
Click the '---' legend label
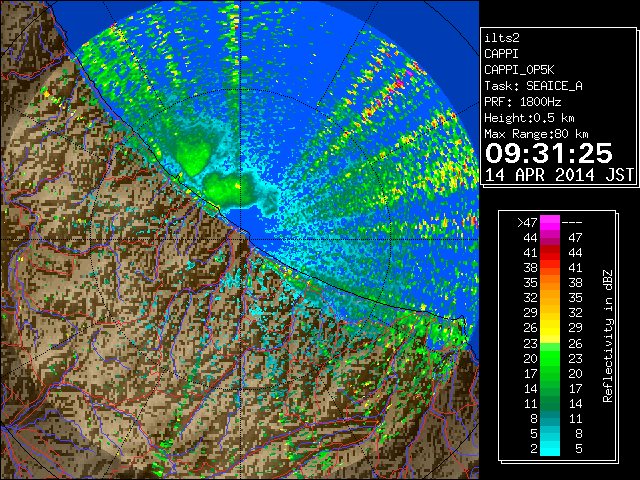(572, 222)
